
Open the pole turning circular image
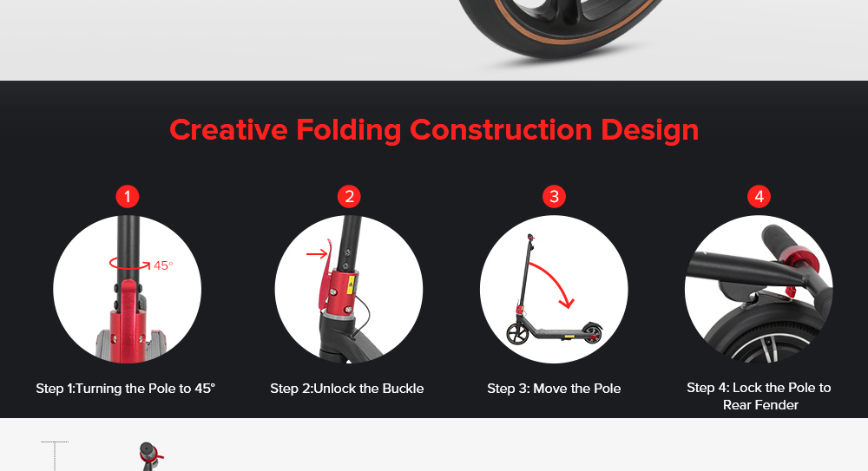tap(128, 290)
